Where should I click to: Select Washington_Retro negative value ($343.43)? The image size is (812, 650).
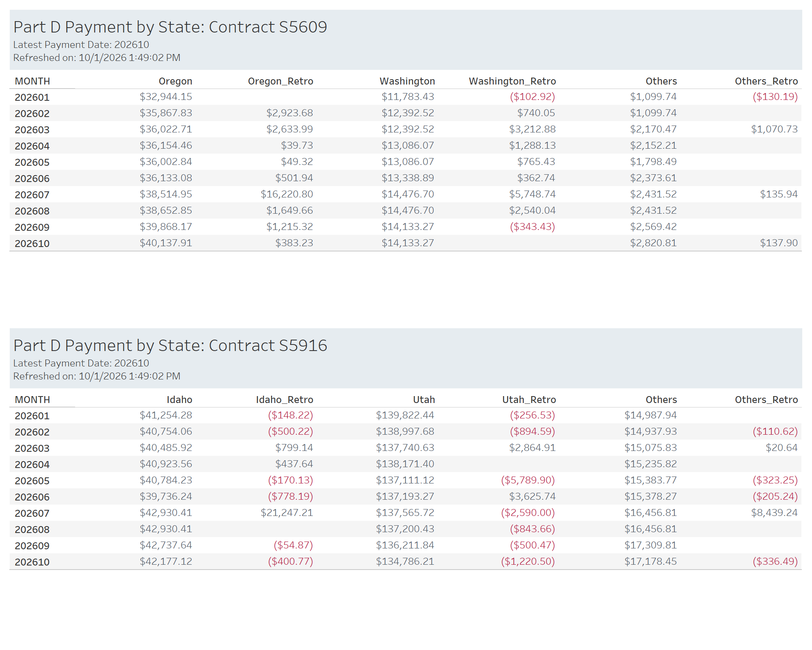(532, 227)
